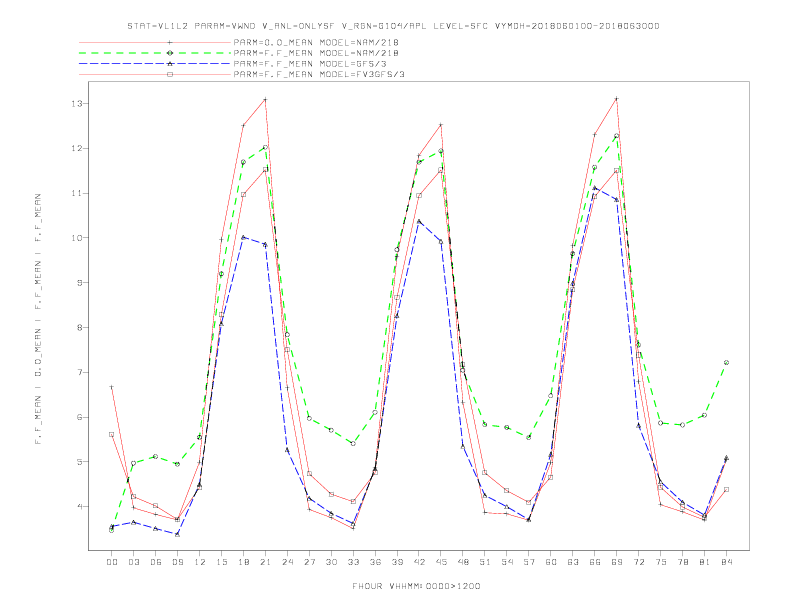792x612 pixels.
Task: Click x-axis tick label 72
Action: 639,562
